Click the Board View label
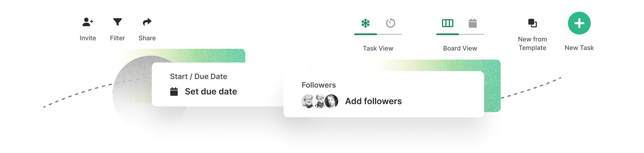Viewport: 644px width, 153px height. [x=460, y=48]
